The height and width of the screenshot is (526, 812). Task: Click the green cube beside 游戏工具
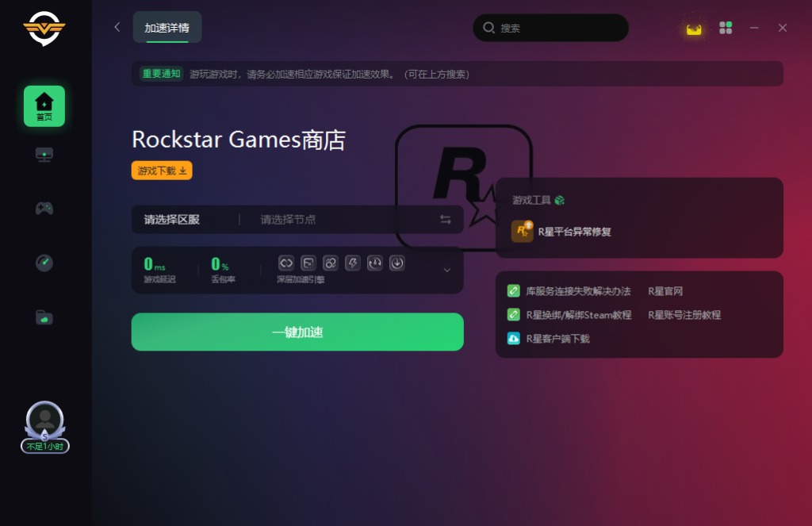tap(559, 200)
